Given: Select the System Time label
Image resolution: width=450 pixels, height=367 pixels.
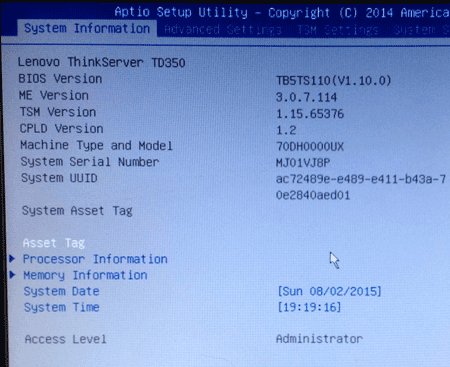Looking at the screenshot, I should click(x=62, y=307).
